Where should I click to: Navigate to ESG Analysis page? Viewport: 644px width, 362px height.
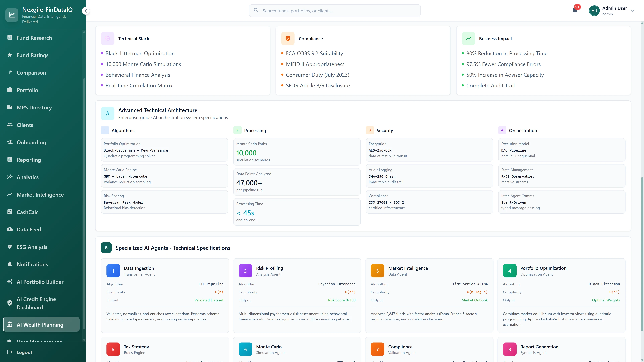coord(32,247)
